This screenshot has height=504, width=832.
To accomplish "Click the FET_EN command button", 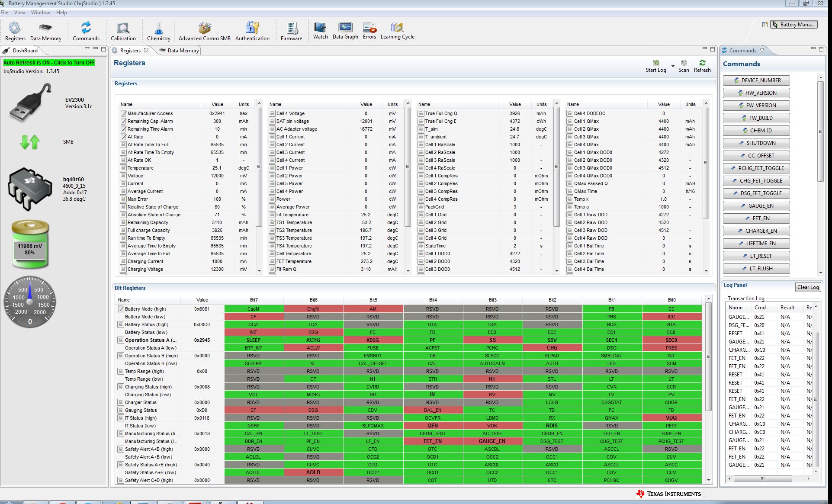I will (756, 218).
